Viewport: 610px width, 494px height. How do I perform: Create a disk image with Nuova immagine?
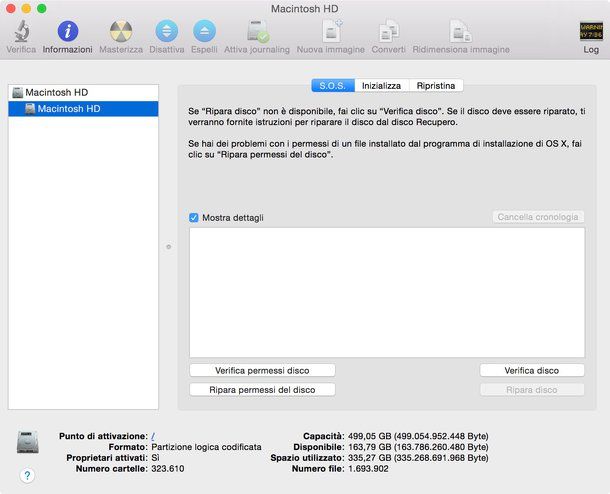coord(331,31)
